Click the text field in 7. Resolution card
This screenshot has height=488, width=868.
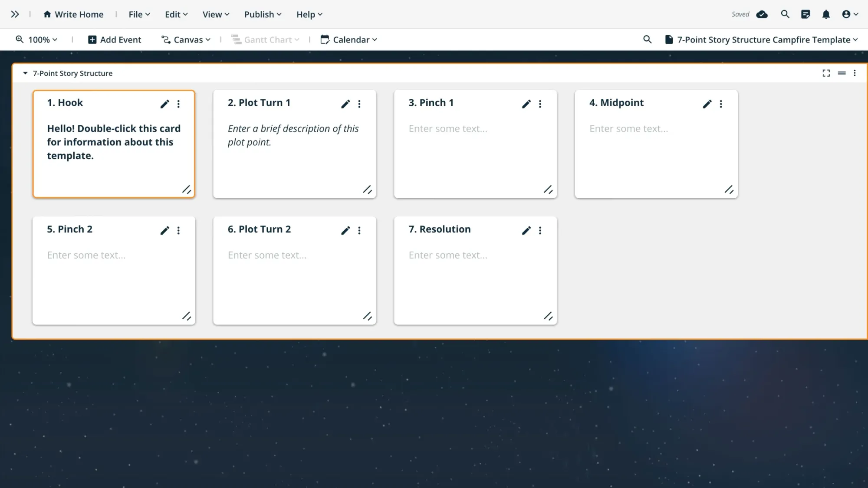point(448,255)
